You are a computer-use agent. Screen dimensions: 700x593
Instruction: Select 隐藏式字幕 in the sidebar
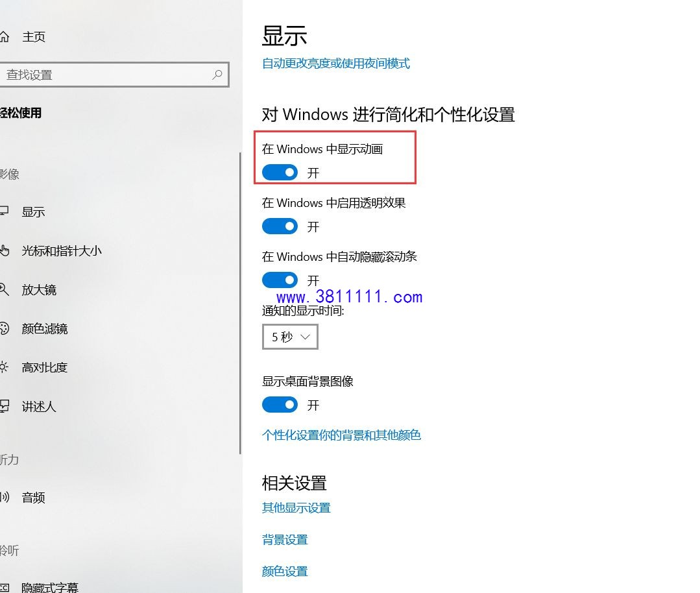50,588
